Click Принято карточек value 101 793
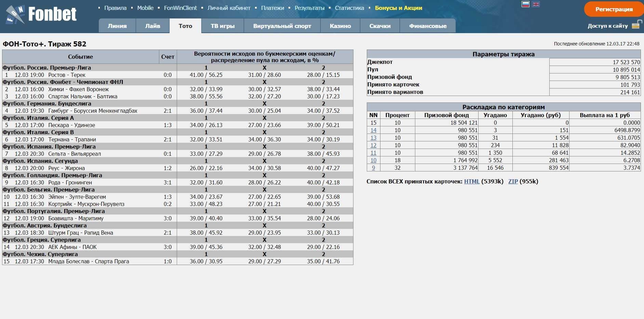Image resolution: width=644 pixels, height=319 pixels. pos(630,85)
